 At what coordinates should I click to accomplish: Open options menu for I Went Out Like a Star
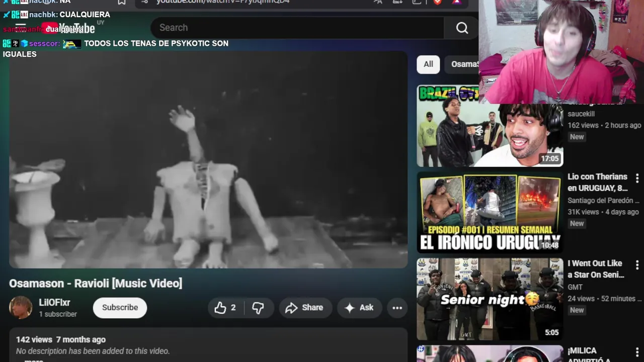(x=637, y=264)
